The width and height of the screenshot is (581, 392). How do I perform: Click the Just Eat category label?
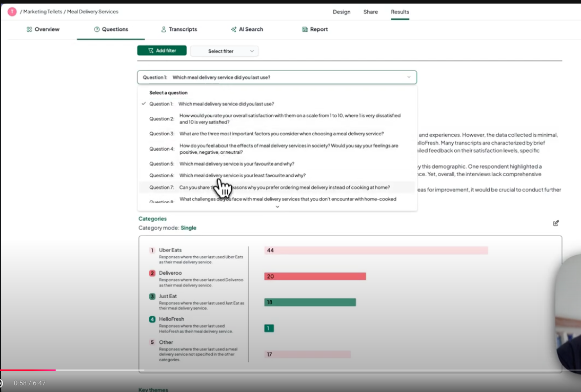pos(168,296)
